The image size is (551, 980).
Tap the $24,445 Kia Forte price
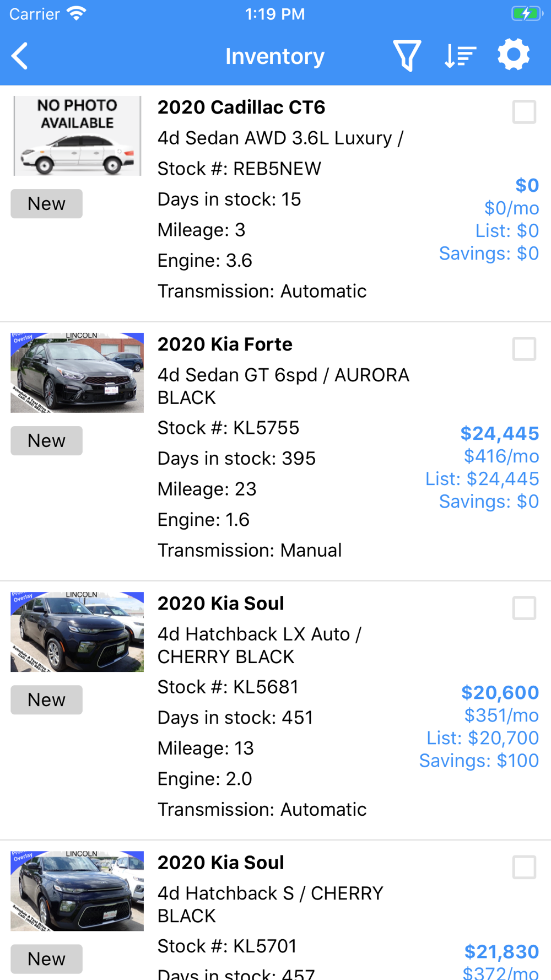point(499,433)
